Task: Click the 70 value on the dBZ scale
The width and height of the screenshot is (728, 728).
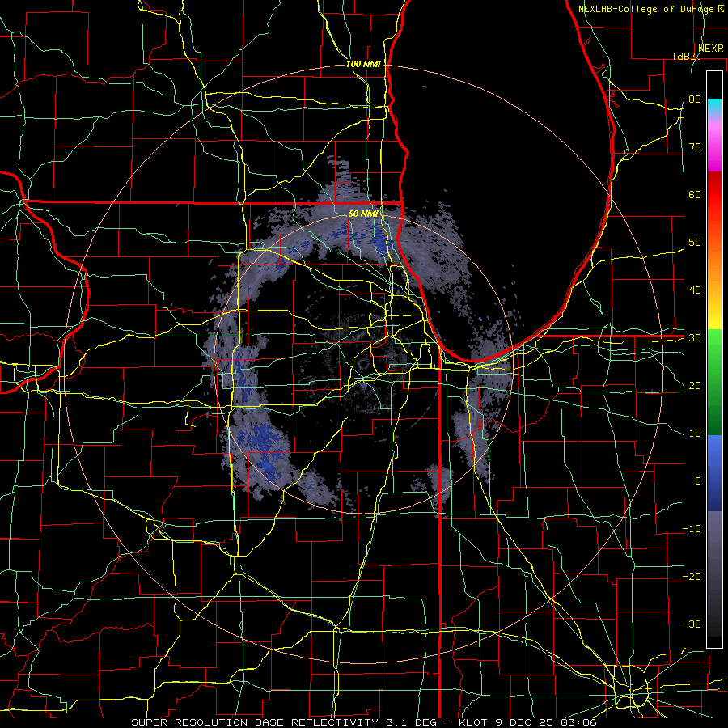Action: (x=695, y=147)
